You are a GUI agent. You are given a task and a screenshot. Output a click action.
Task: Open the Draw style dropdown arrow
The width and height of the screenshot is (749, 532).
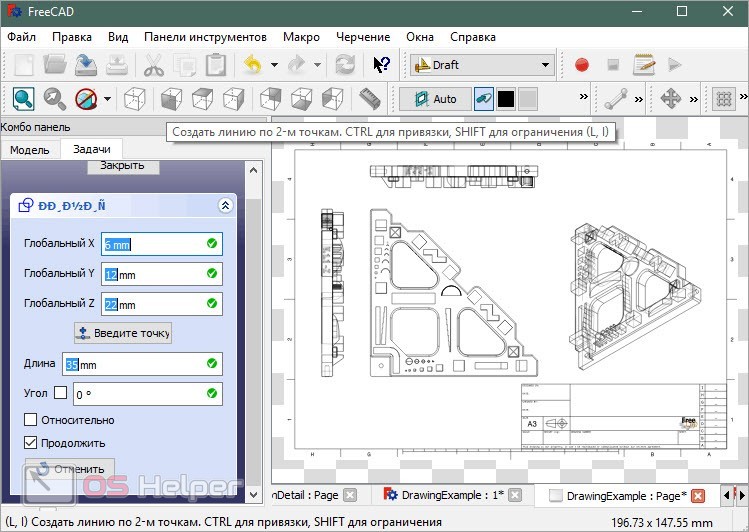(107, 99)
